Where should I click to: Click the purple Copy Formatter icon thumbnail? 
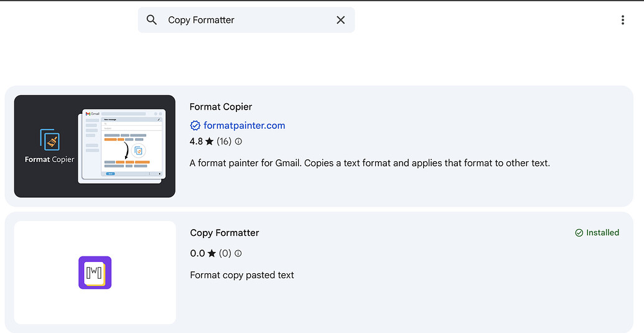[x=95, y=273]
